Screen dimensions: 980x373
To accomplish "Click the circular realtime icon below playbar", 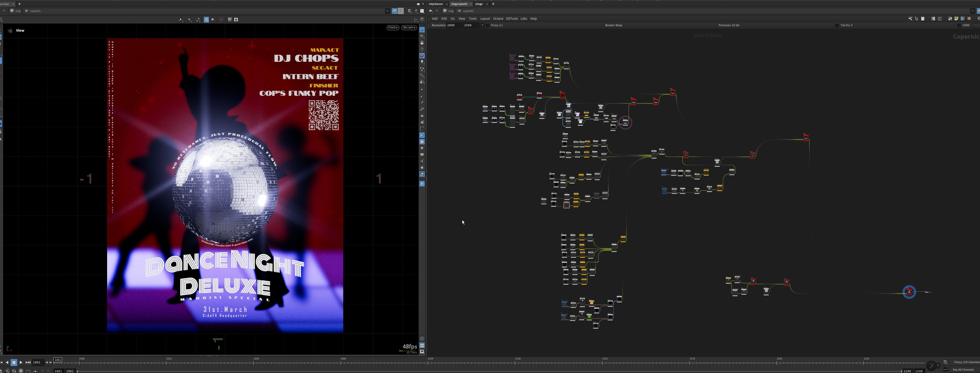I will [x=21, y=371].
